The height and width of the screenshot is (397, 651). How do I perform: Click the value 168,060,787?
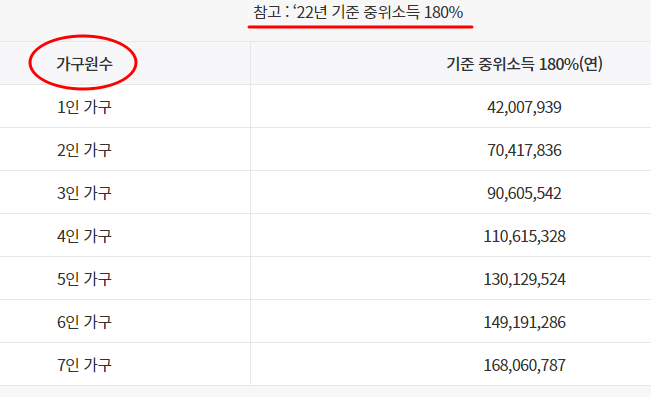(524, 365)
